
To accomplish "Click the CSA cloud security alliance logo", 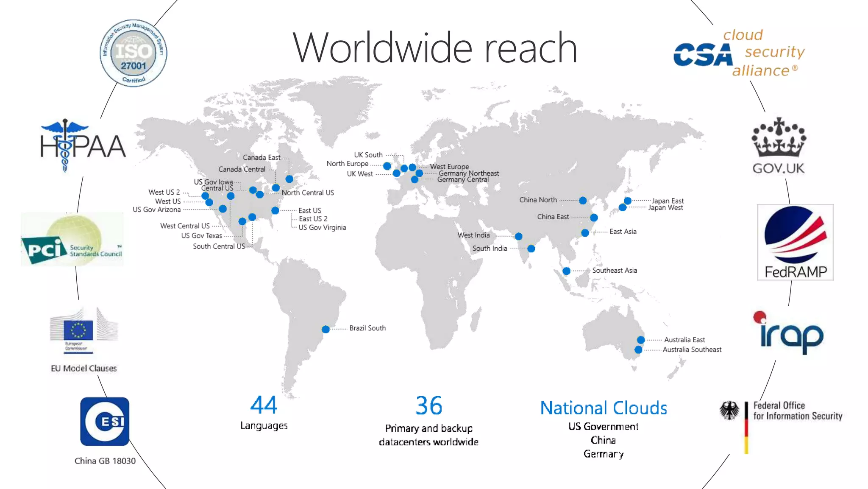I will (x=739, y=53).
